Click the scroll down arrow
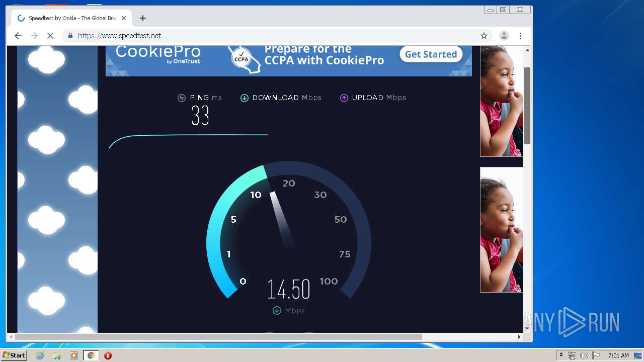 (x=527, y=328)
